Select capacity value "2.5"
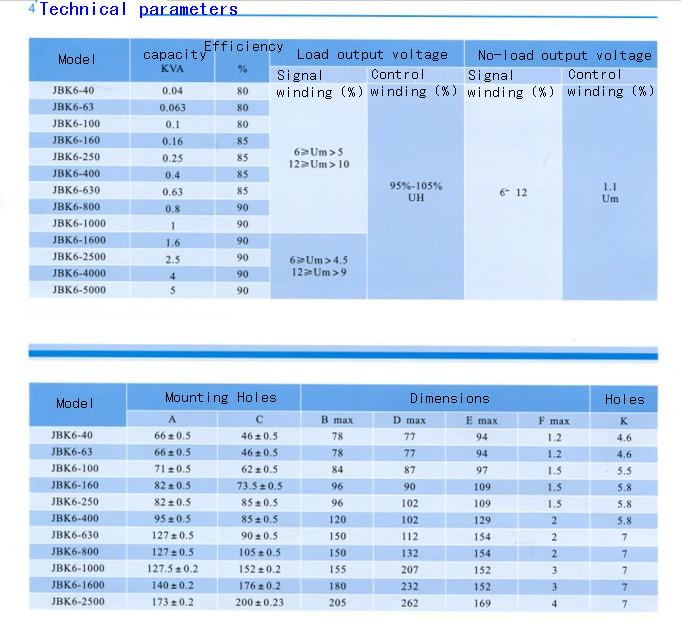681x620 pixels. click(x=172, y=260)
